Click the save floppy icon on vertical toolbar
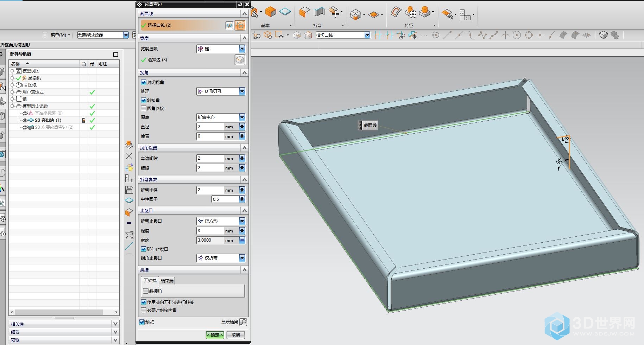Viewport: 644px width, 345px height. 129,190
